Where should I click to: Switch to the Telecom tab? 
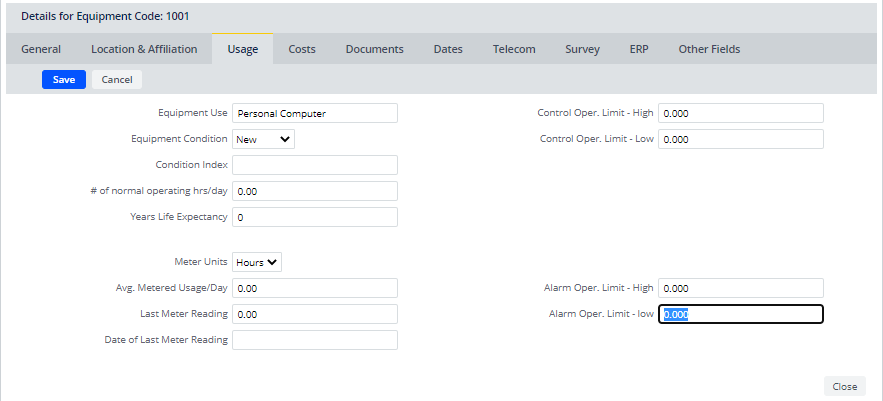[514, 49]
